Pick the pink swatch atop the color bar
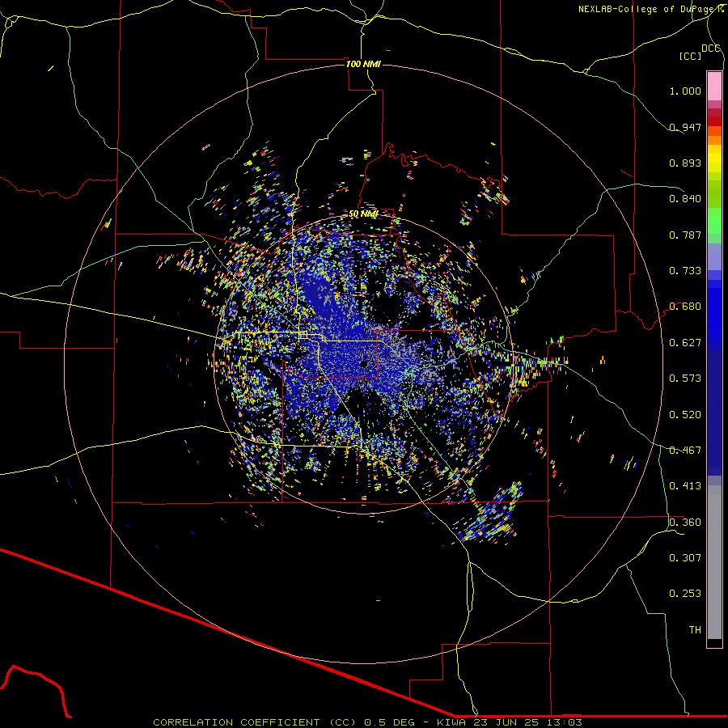The width and height of the screenshot is (728, 728). [714, 86]
